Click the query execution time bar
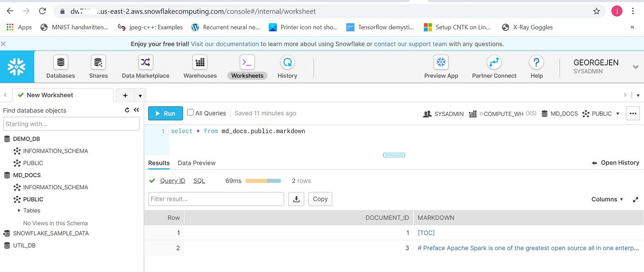The width and height of the screenshot is (644, 272). [x=263, y=181]
